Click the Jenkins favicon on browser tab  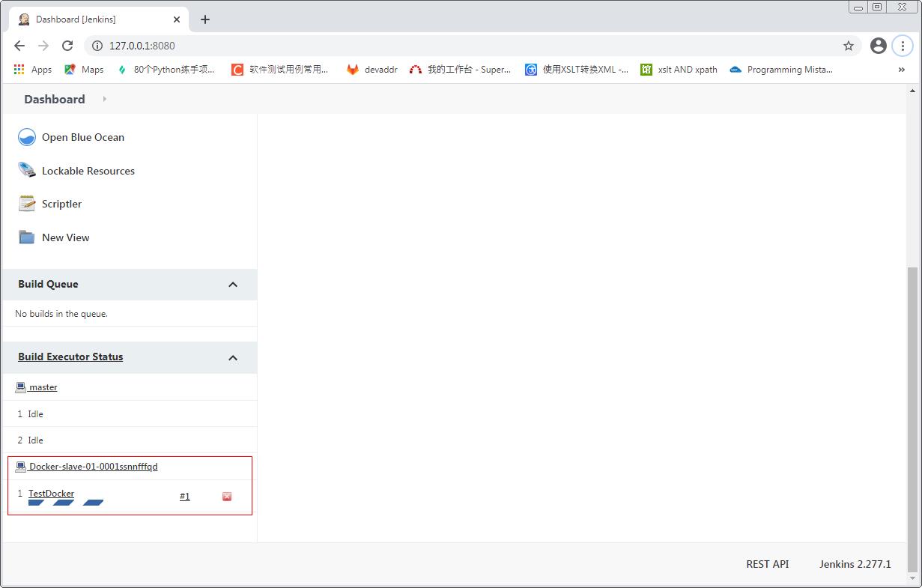(x=24, y=19)
